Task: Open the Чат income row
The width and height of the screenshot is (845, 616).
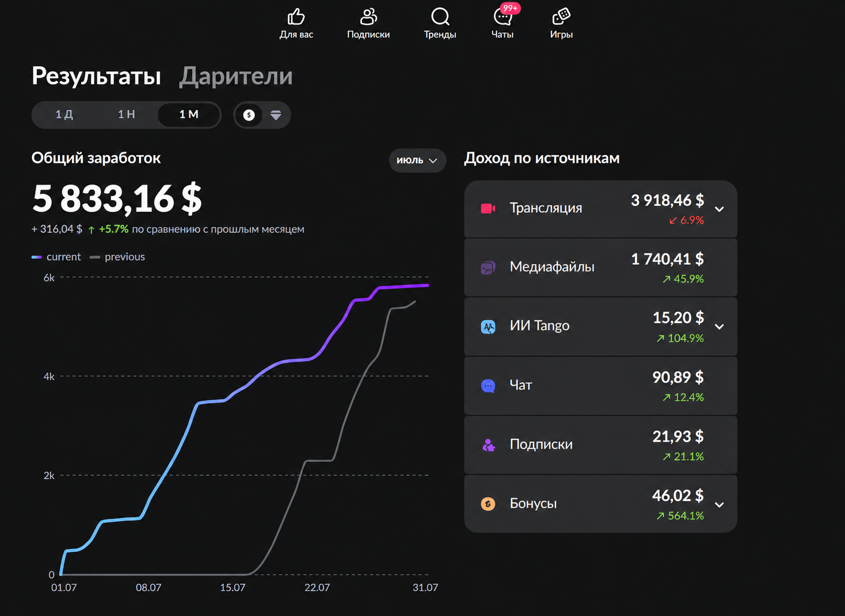Action: (600, 386)
